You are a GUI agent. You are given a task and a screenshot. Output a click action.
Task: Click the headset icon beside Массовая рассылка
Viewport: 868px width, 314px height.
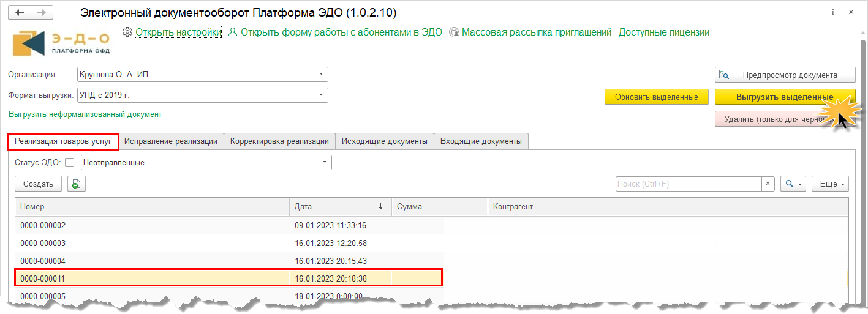[x=454, y=32]
